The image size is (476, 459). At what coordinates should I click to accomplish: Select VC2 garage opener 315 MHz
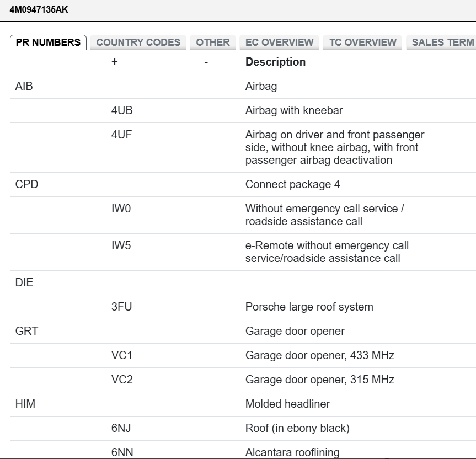(122, 380)
